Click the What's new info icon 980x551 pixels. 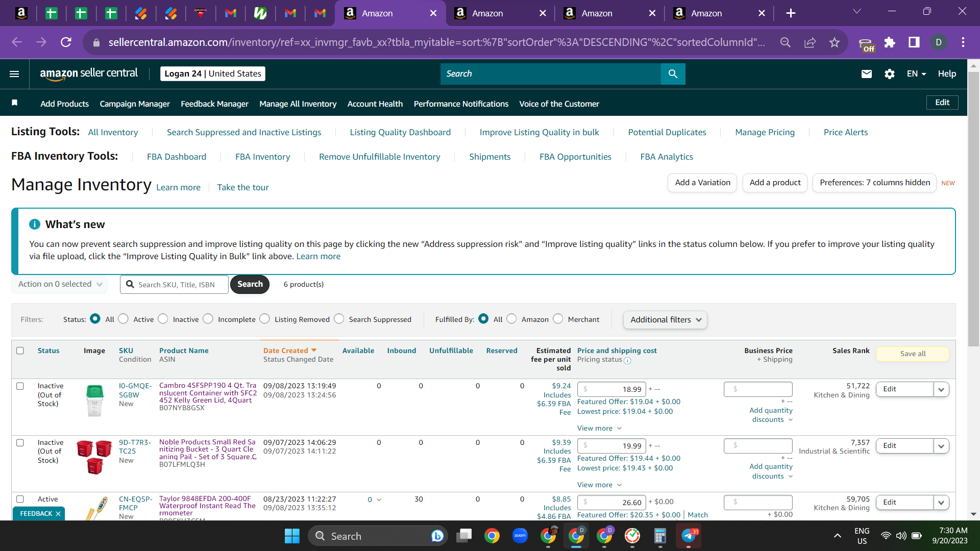[x=35, y=224]
